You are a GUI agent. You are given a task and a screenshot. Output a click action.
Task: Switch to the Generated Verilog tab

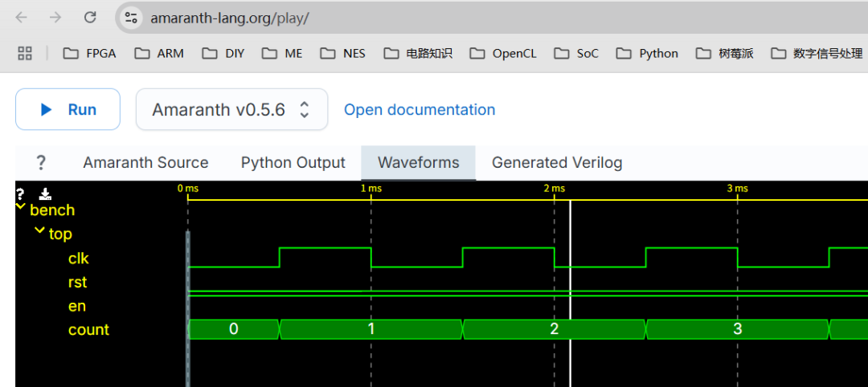pos(557,162)
